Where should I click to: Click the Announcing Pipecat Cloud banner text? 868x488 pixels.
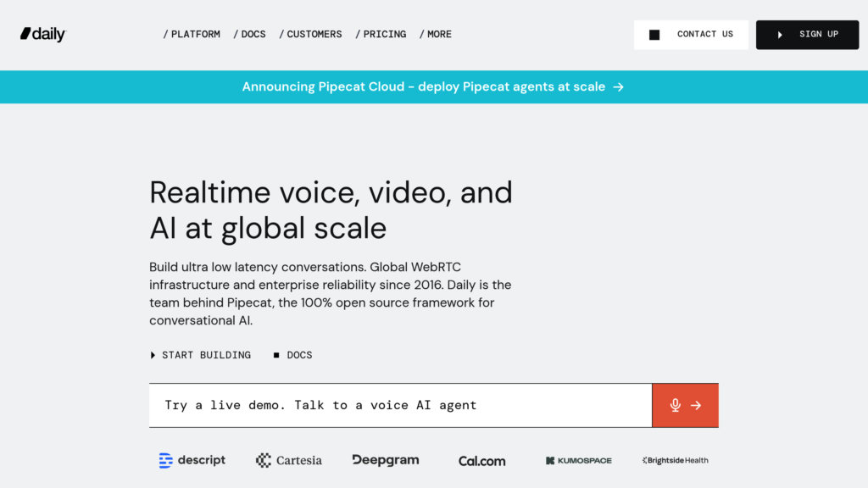pyautogui.click(x=423, y=86)
